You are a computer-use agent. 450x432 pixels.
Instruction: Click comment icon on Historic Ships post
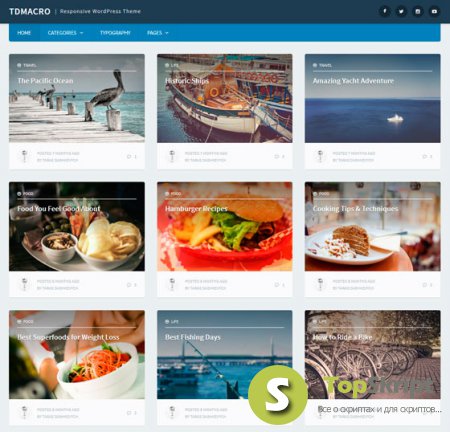[x=277, y=156]
